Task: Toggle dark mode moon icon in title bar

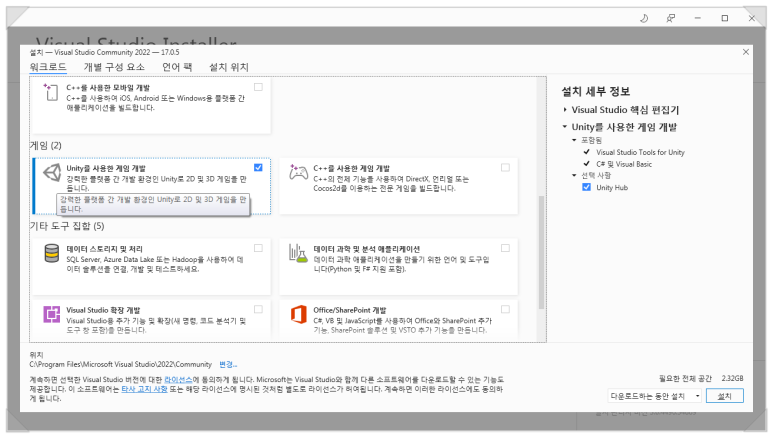Action: (x=644, y=18)
